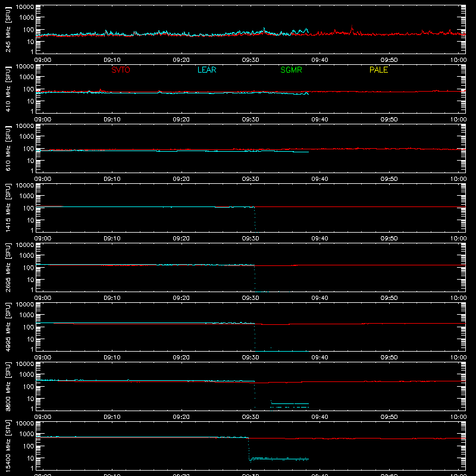This screenshot has width=476, height=476.
Task: Click 09:50 tick label under 1415 MHz plot
Action: (x=389, y=239)
